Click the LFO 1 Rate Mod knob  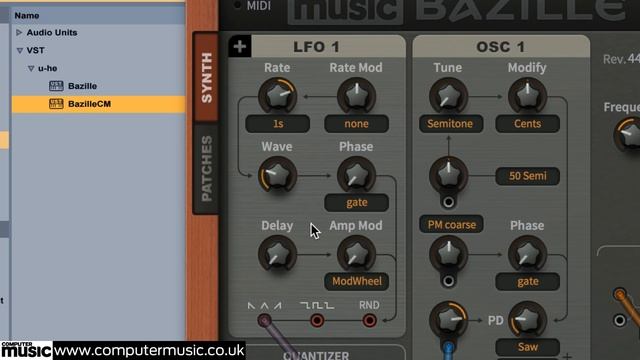(356, 96)
